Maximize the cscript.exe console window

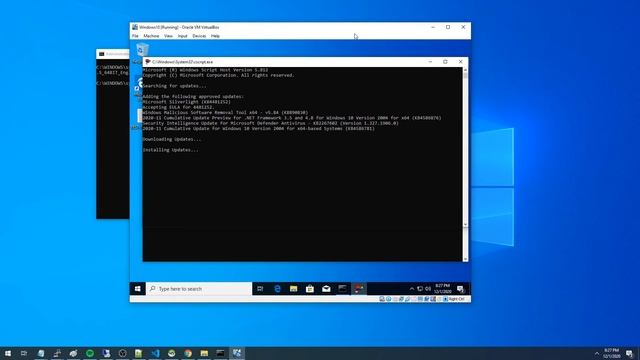(445, 62)
